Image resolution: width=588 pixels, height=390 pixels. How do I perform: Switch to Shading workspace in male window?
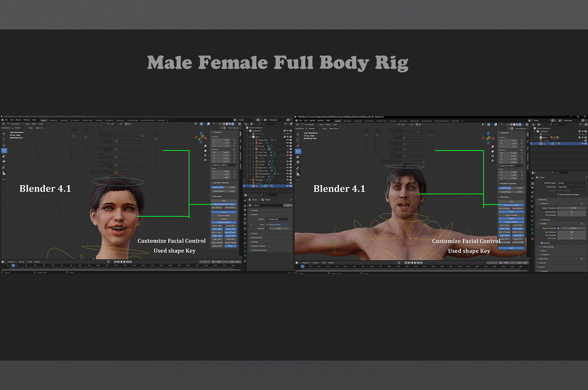393,121
